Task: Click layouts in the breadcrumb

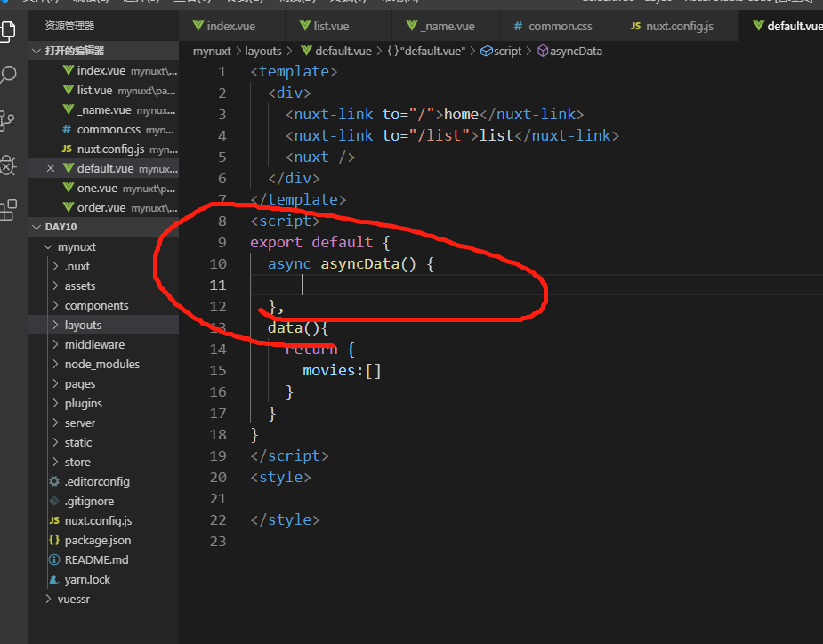Action: point(263,51)
